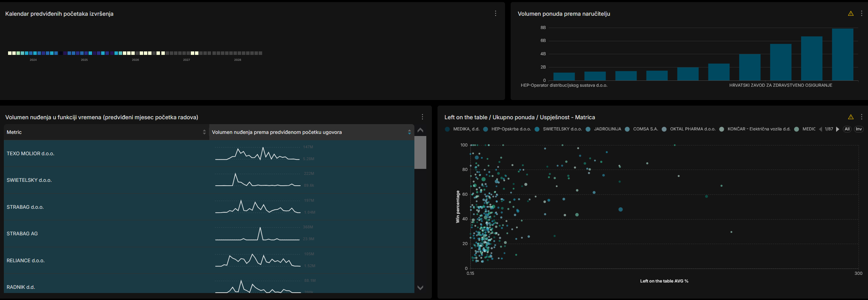Hide the JADROLINIJA series via legend
Viewport: 868px width, 300px height.
click(607, 129)
